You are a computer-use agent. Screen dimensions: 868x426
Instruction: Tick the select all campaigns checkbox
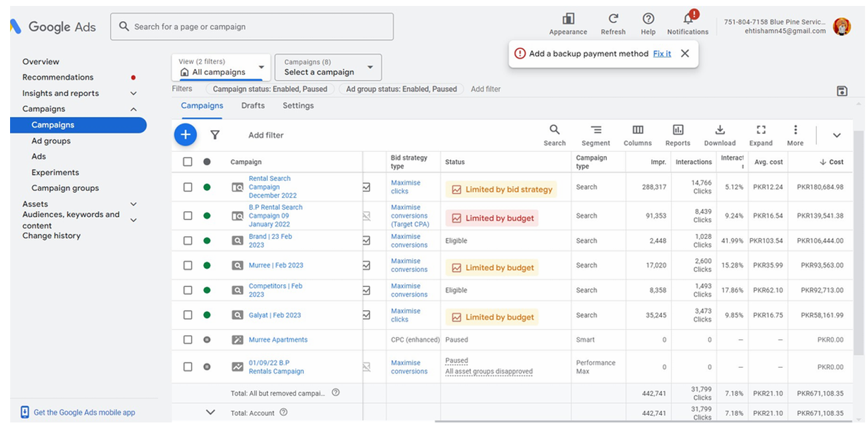(x=188, y=161)
